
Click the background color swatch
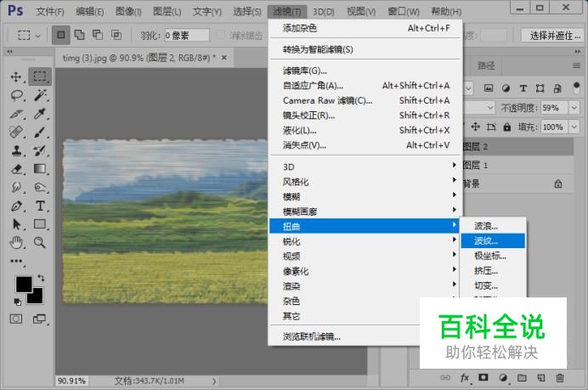pyautogui.click(x=37, y=297)
